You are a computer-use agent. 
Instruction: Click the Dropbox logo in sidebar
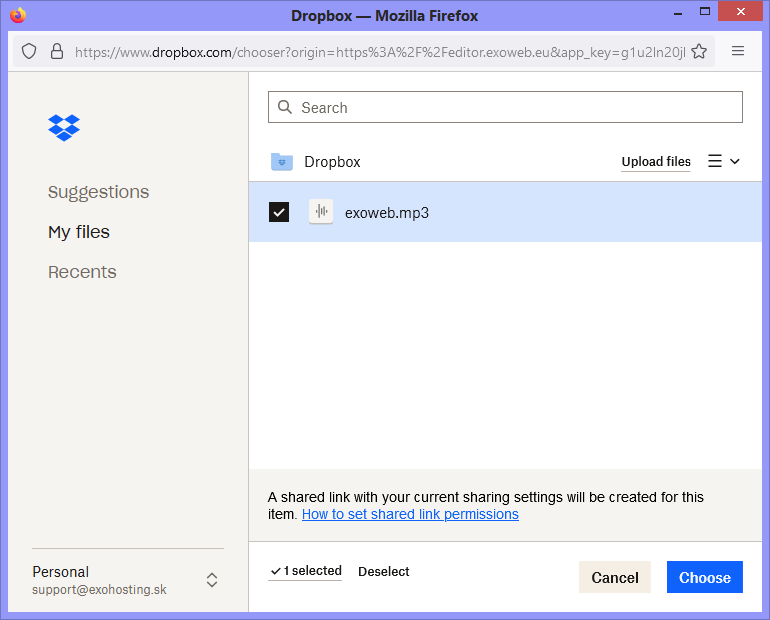[x=64, y=128]
